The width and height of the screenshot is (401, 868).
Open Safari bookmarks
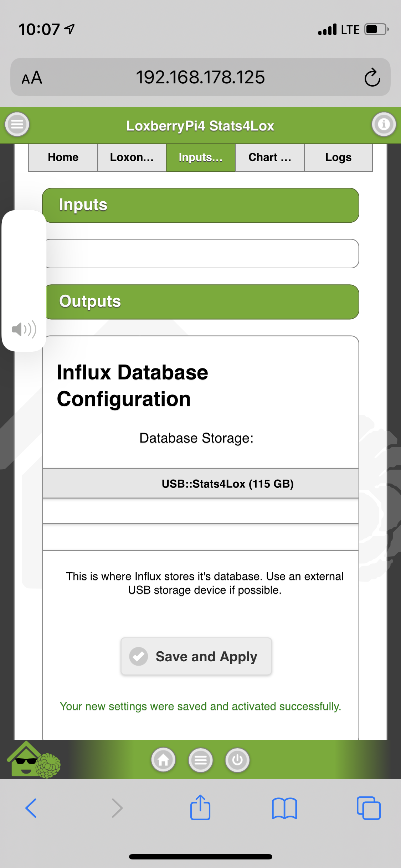point(284,808)
